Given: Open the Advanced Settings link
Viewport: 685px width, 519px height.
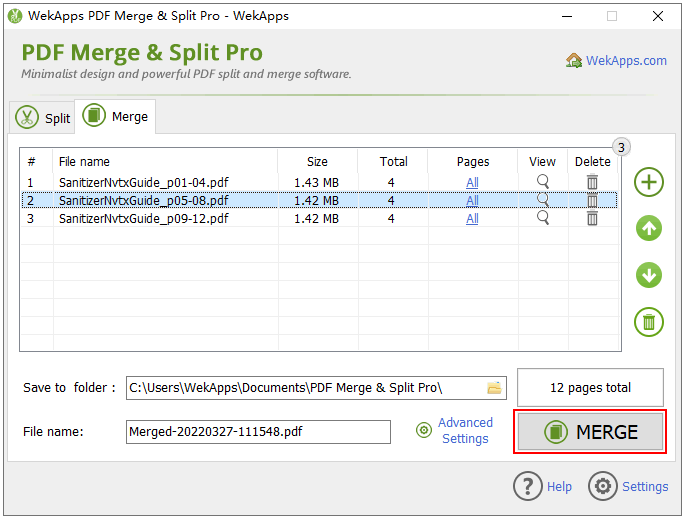Looking at the screenshot, I should coord(465,430).
